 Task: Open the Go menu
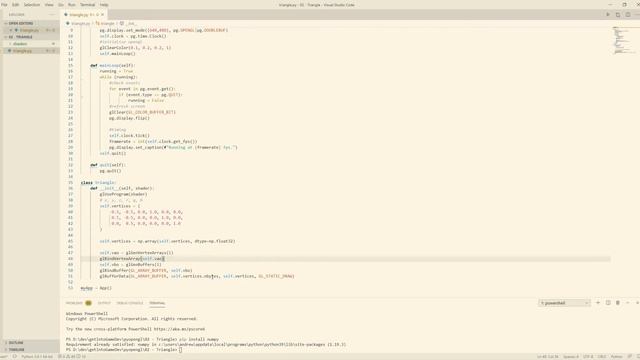61,4
